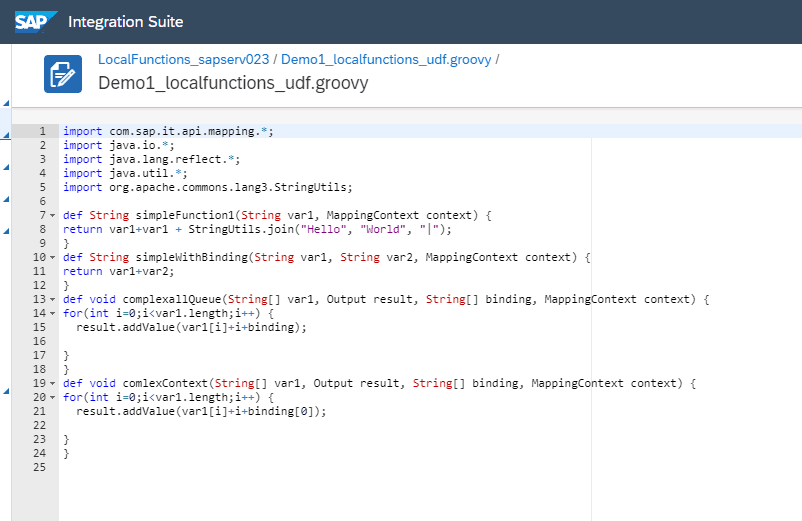The height and width of the screenshot is (521, 802).
Task: Click the script document edit icon
Action: (63, 74)
